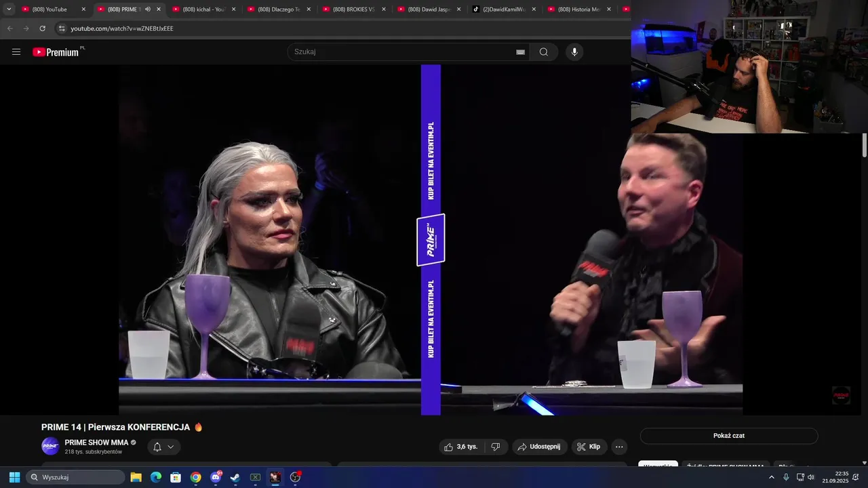The width and height of the screenshot is (868, 488).
Task: Open PRIME SHOW MMA channel name link
Action: click(96, 443)
